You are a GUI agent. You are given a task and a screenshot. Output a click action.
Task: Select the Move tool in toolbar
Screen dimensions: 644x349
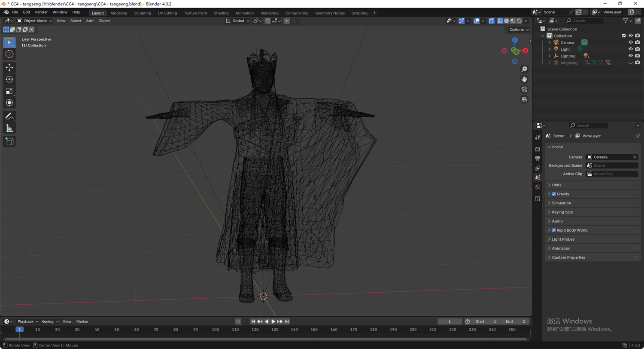coord(9,67)
